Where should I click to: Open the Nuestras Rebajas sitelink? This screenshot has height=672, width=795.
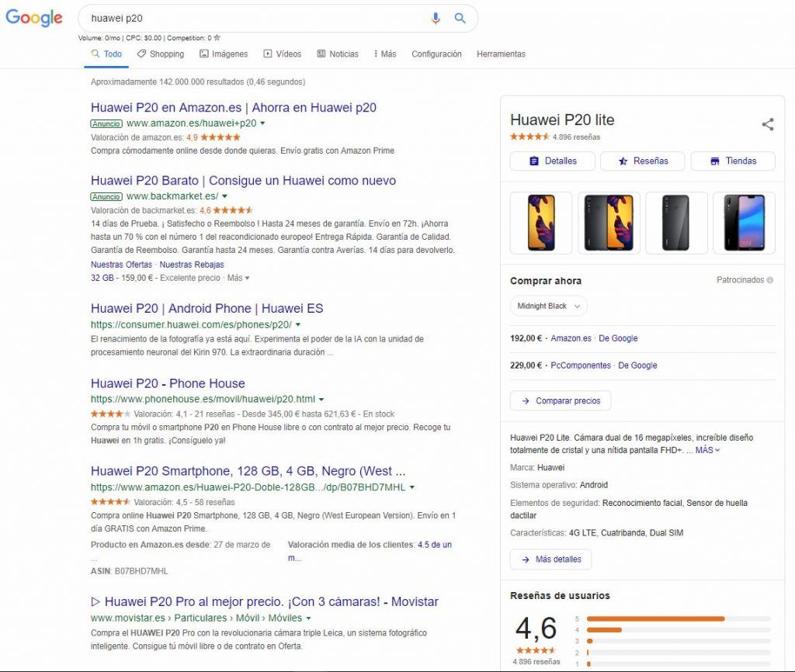(192, 265)
